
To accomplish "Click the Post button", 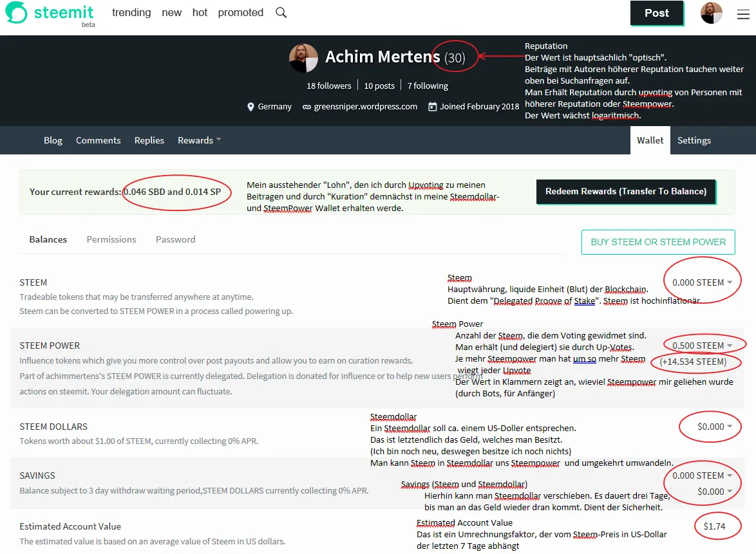I will point(657,13).
